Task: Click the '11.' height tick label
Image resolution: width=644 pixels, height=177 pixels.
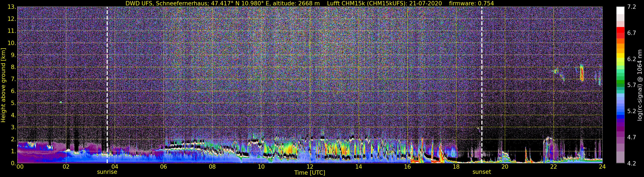Action: tap(12, 31)
